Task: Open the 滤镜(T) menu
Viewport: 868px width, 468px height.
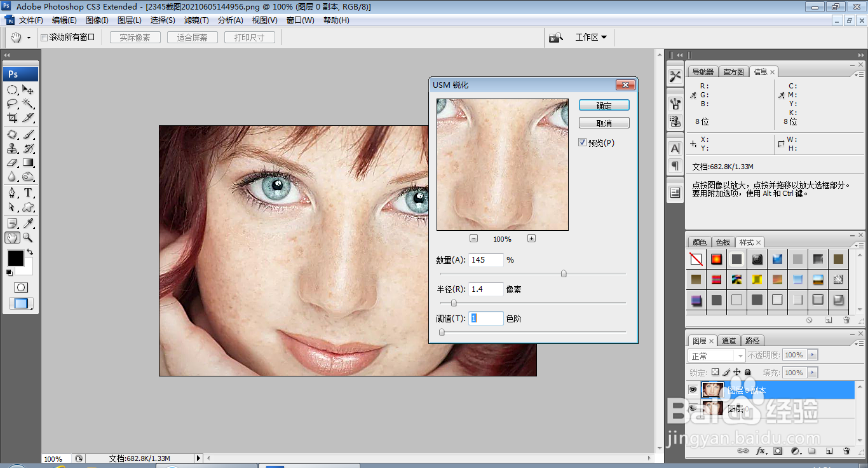Action: point(196,20)
